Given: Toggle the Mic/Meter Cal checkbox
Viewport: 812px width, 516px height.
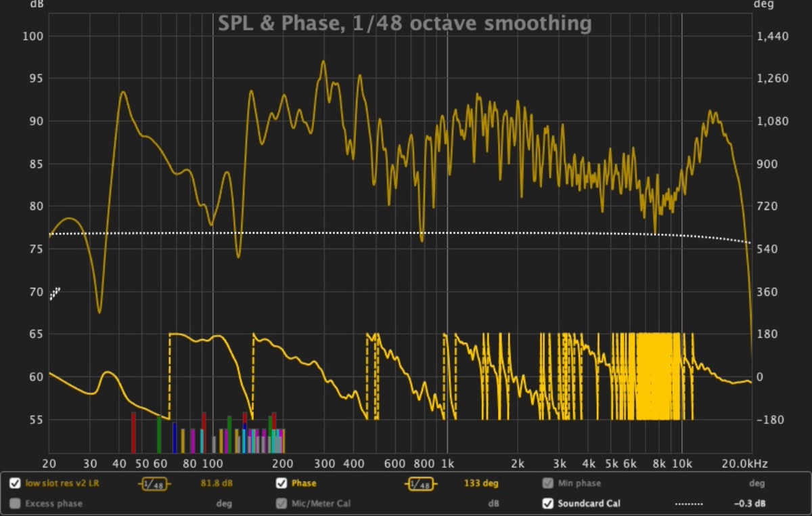Looking at the screenshot, I should coord(281,504).
